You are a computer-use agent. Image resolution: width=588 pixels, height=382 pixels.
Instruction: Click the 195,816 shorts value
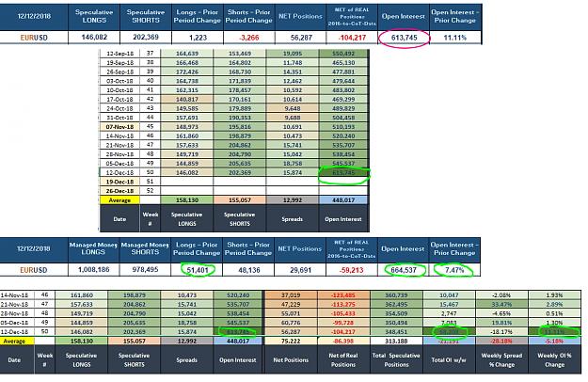pos(240,127)
